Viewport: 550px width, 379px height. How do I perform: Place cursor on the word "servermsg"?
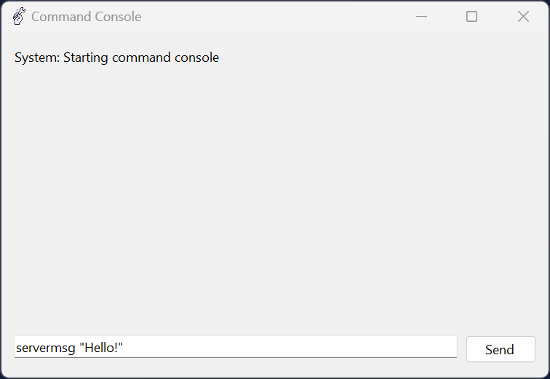pos(46,348)
